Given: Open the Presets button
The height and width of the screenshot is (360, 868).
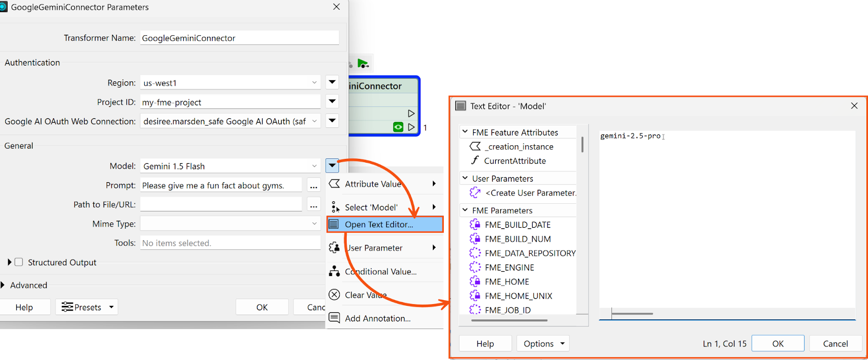Looking at the screenshot, I should click(x=87, y=307).
